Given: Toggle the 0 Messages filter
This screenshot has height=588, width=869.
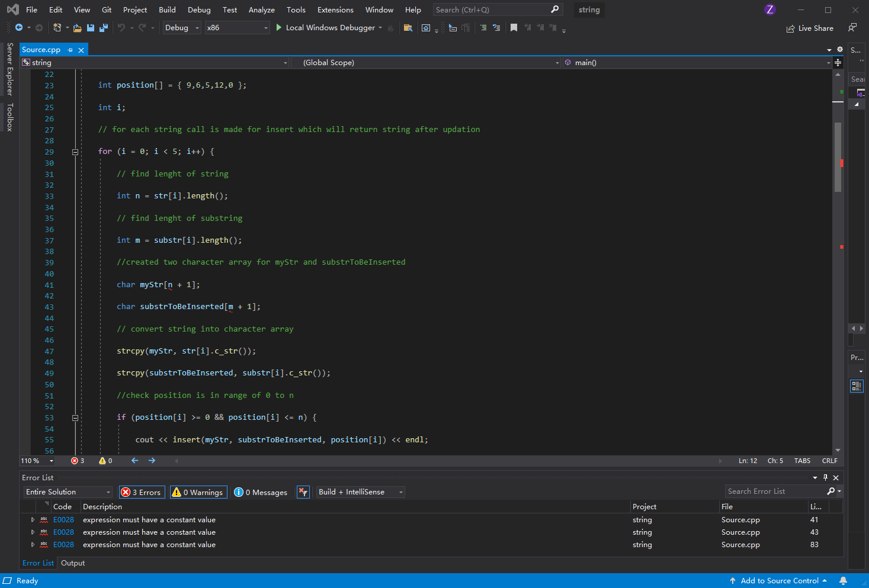Looking at the screenshot, I should (x=261, y=491).
